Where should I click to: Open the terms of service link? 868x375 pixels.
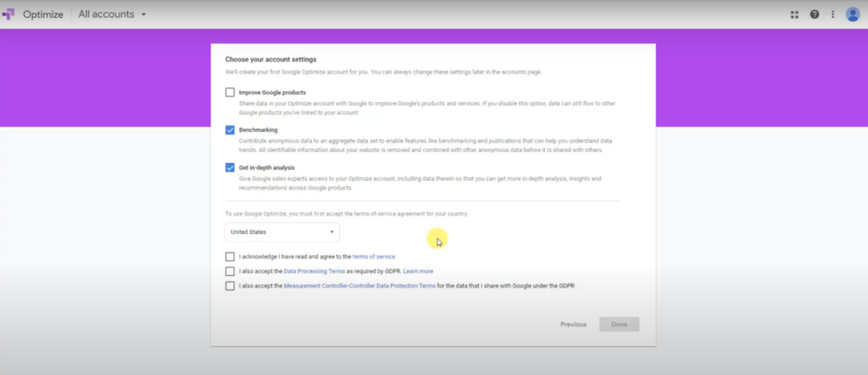point(374,256)
